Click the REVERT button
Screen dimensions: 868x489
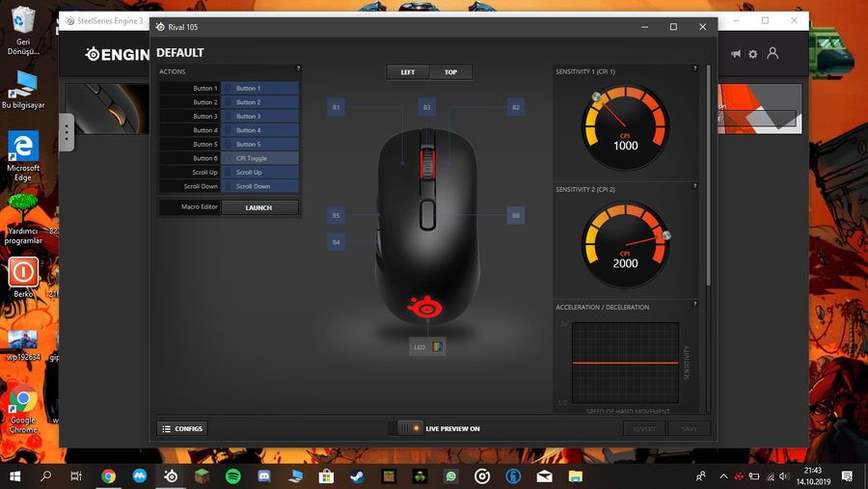point(644,428)
